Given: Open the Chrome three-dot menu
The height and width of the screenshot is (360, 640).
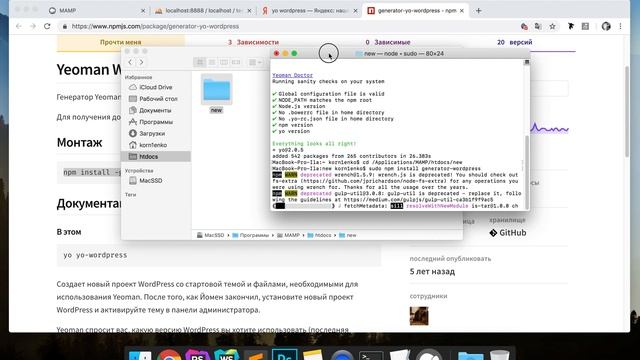Looking at the screenshot, I should [620, 26].
